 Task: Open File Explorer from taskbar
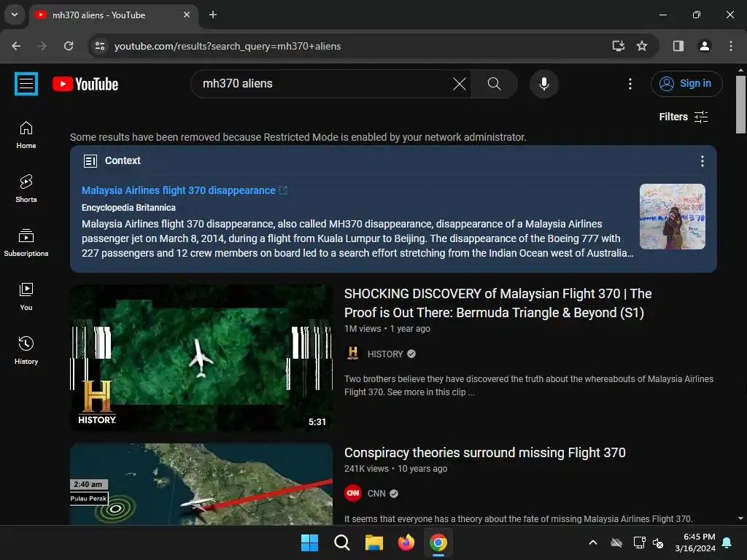[374, 542]
